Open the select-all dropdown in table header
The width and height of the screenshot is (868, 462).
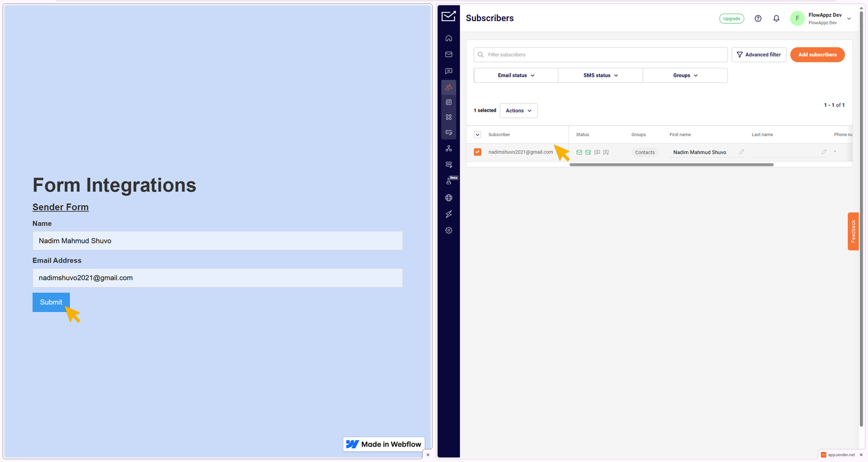[x=477, y=134]
